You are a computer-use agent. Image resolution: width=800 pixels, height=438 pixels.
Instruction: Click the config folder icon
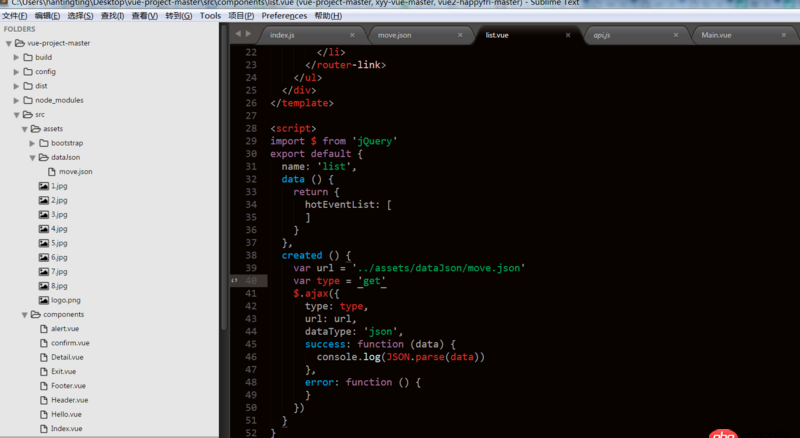pos(28,71)
